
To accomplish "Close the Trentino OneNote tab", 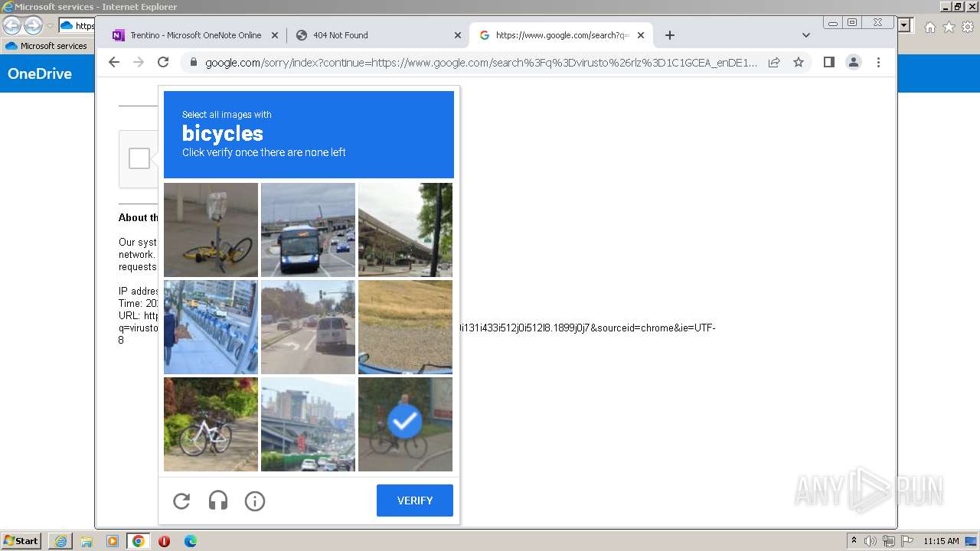I will tap(275, 35).
